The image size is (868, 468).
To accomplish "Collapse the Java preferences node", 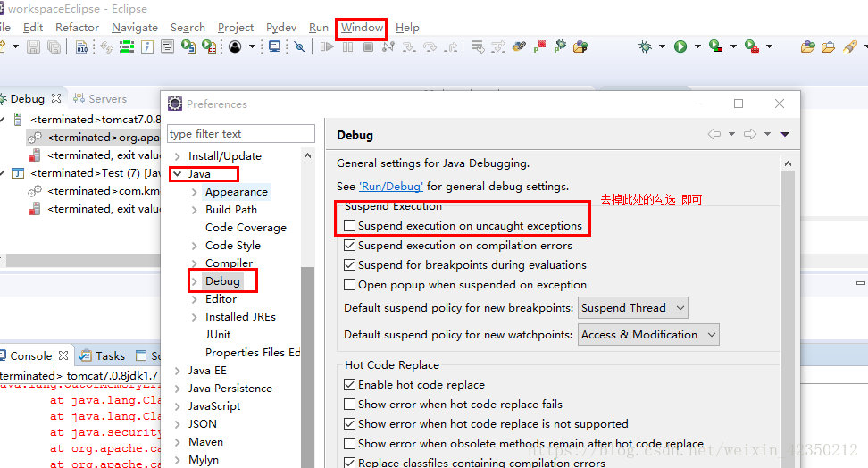I will [x=177, y=174].
